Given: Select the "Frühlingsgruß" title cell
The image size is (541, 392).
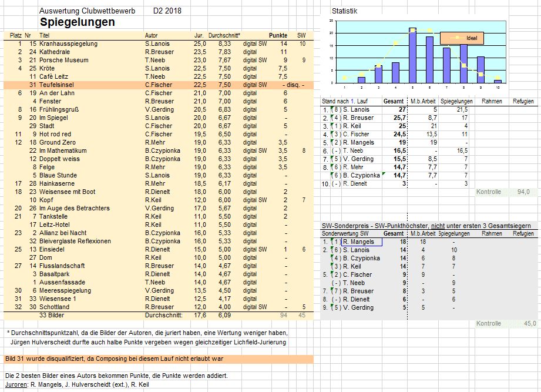Looking at the screenshot, I should coord(59,110).
